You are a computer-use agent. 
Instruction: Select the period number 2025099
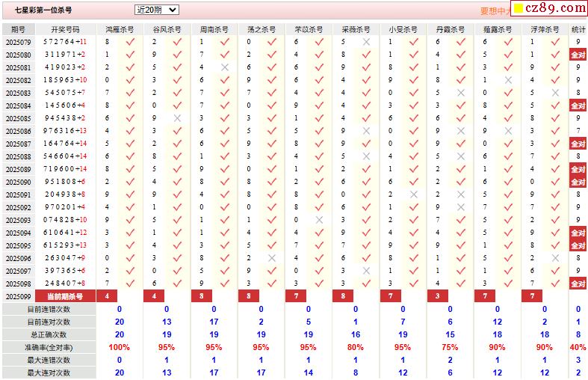19,297
